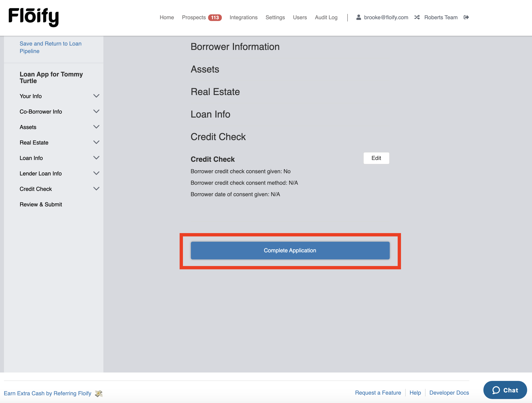Expand the Assets sidebar chevron
532x403 pixels.
96,127
